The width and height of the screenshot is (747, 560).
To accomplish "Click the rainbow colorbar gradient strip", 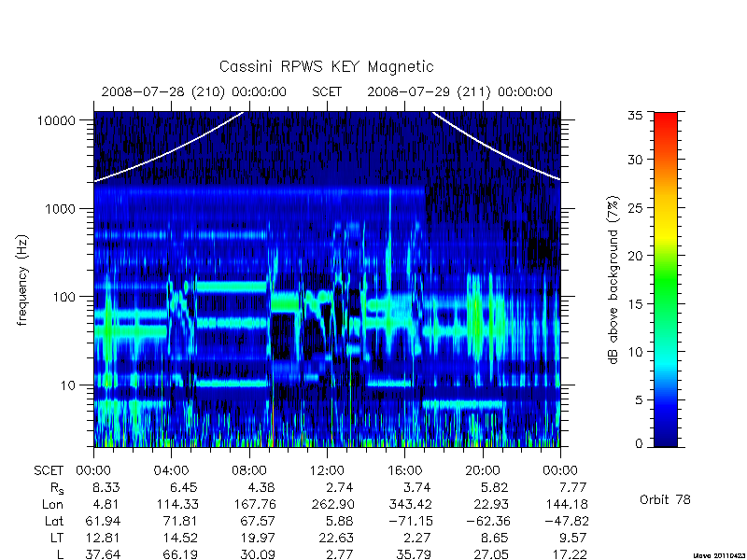I will (x=666, y=279).
